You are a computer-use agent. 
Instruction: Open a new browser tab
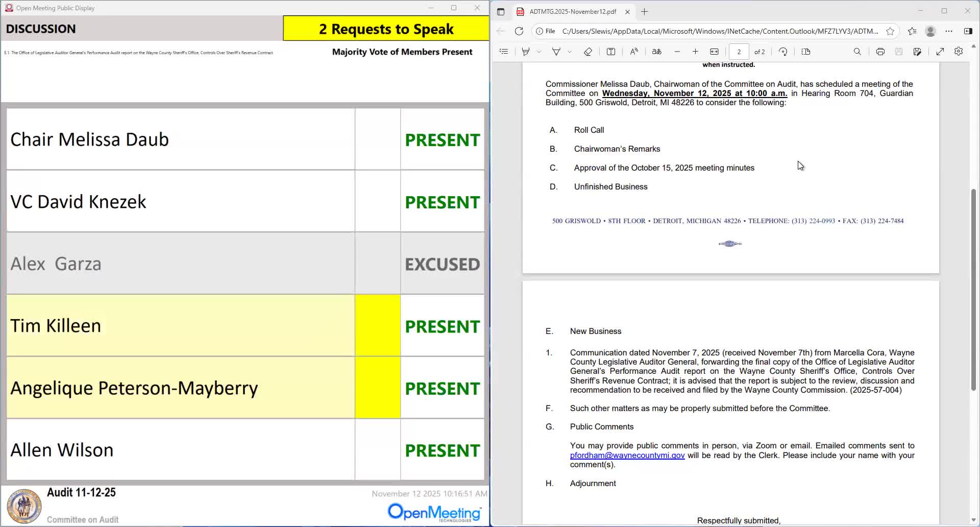click(x=645, y=12)
